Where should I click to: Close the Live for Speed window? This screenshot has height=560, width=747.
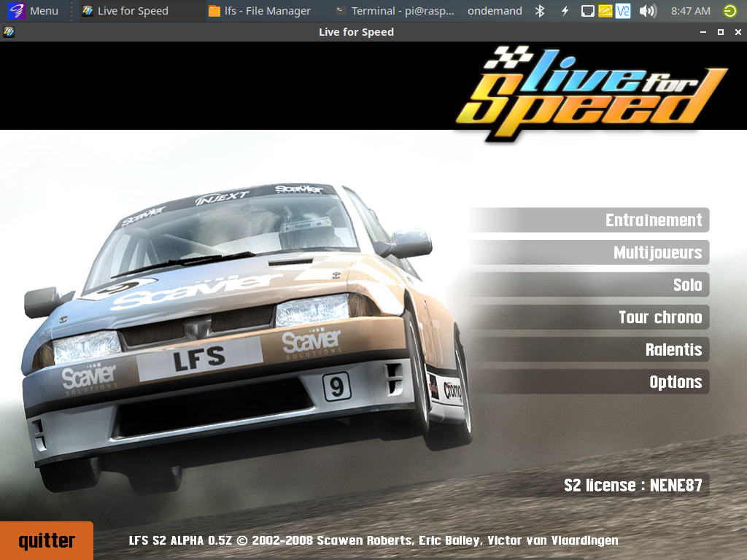click(738, 32)
